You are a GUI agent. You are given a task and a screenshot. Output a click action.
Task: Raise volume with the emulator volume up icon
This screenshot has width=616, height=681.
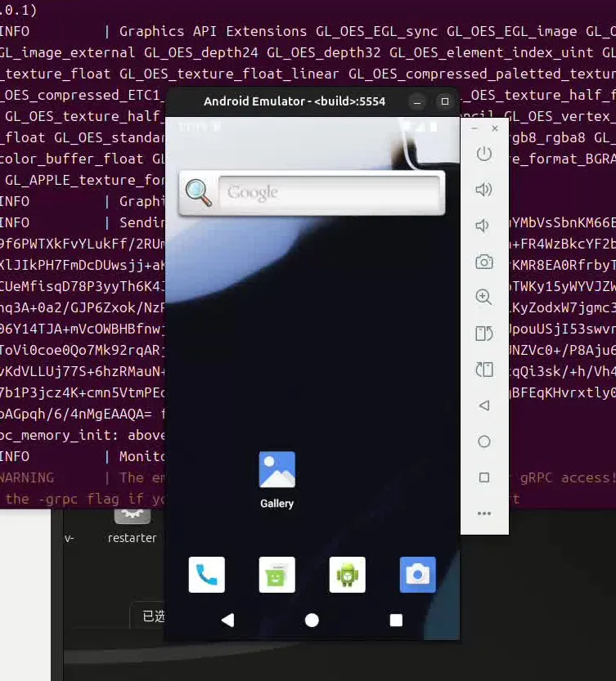pyautogui.click(x=483, y=190)
